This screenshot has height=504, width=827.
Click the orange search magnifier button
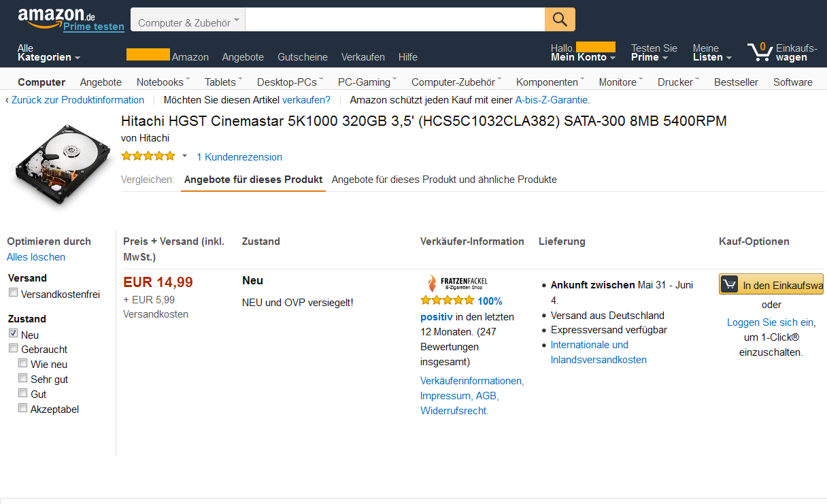point(560,20)
